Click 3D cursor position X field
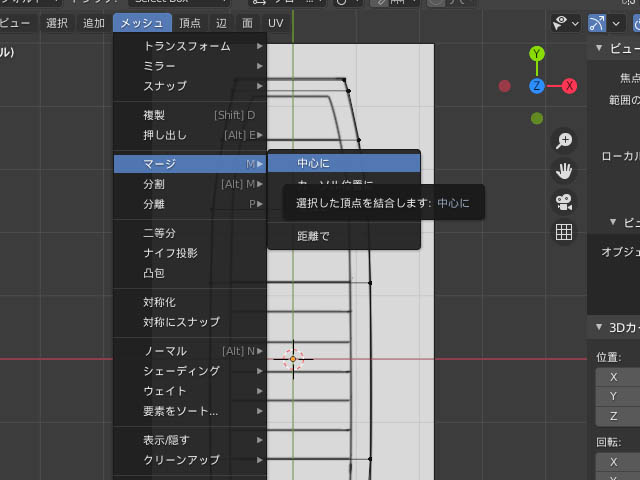Viewport: 640px width, 480px height. point(618,377)
